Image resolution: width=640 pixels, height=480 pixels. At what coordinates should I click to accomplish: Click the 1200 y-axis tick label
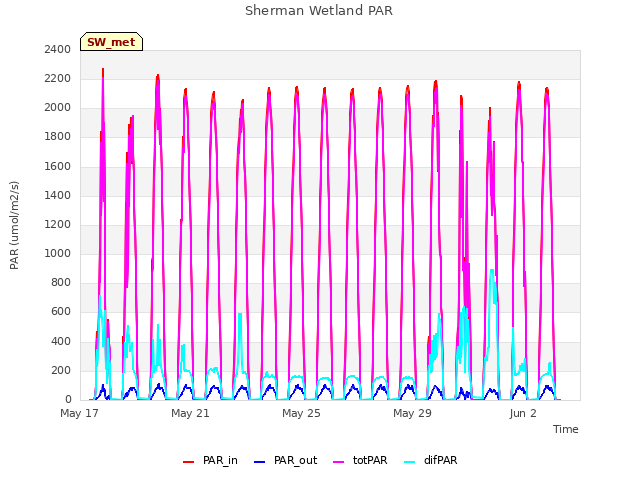tap(58, 224)
